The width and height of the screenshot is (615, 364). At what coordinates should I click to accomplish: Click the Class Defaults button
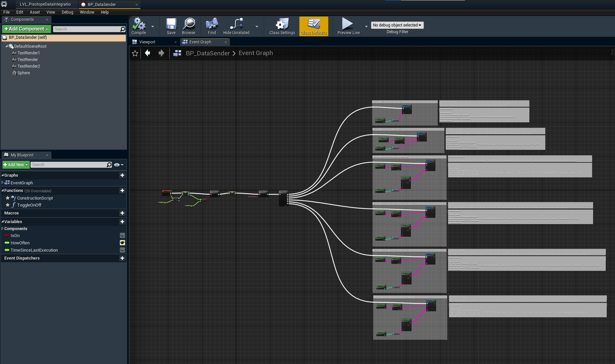click(x=314, y=26)
